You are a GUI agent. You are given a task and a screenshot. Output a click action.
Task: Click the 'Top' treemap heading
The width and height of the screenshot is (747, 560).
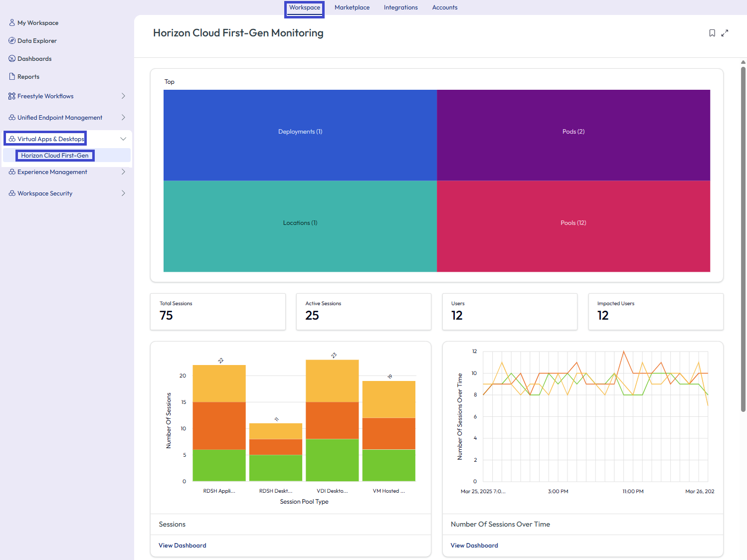[170, 82]
